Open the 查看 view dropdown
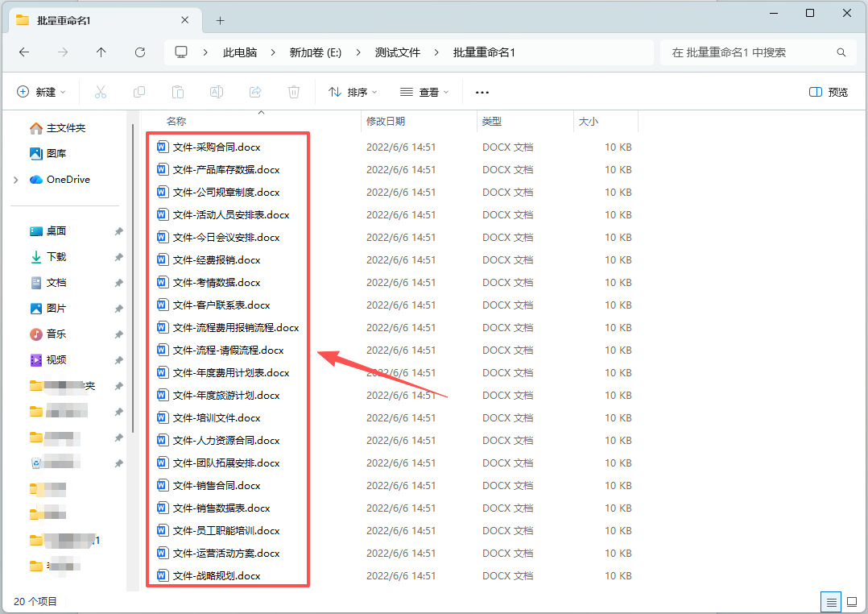This screenshot has height=614, width=868. (424, 92)
